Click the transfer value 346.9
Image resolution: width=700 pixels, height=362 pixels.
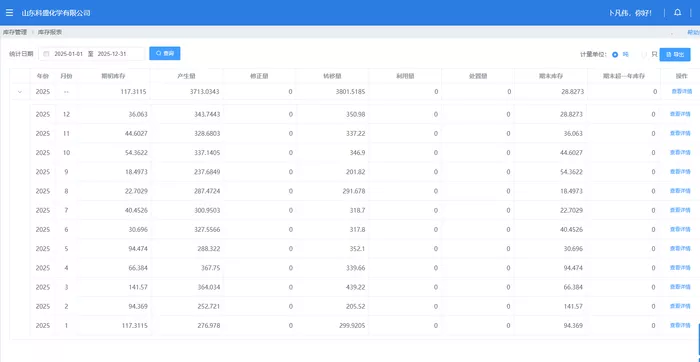point(358,153)
